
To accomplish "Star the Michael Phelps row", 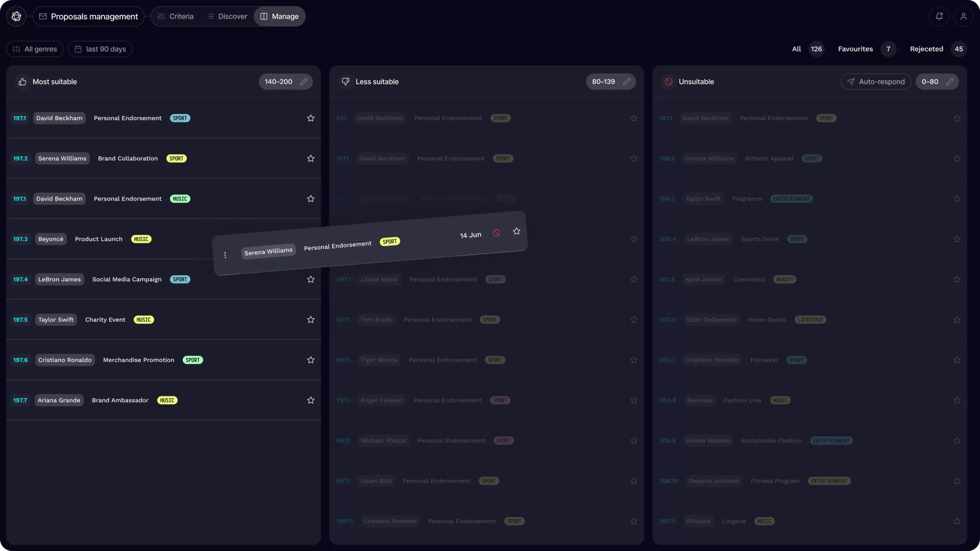I will (x=634, y=440).
